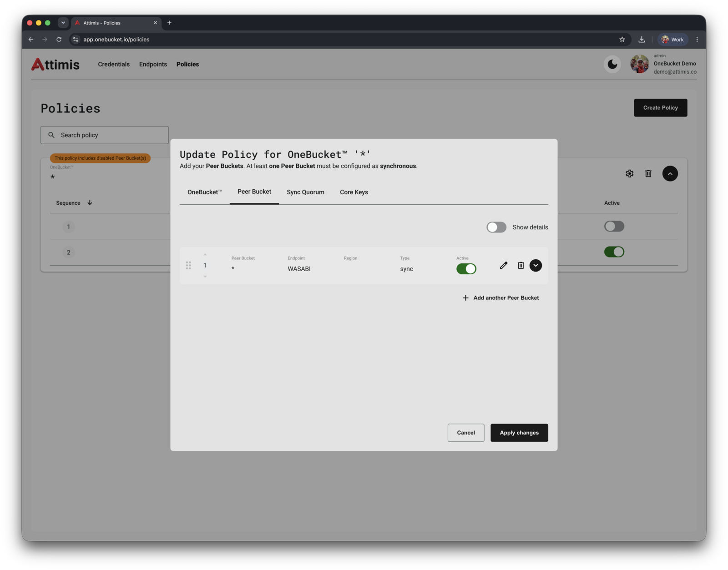Viewport: 728px width, 570px height.
Task: Collapse the policy card chevron
Action: (x=670, y=173)
